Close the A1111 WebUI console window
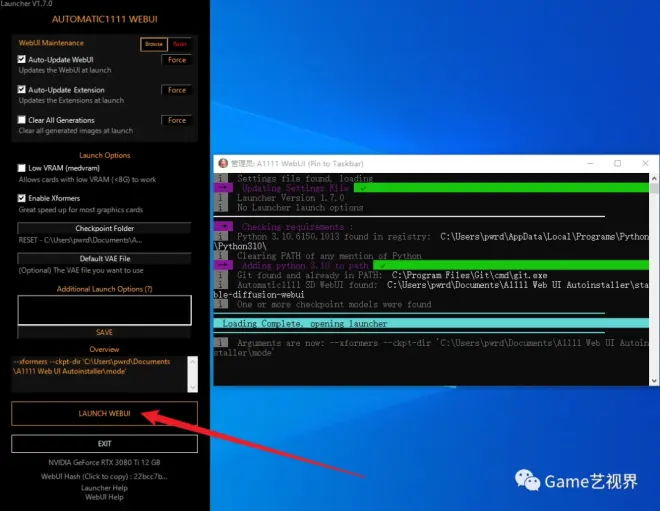This screenshot has width=660, height=511. [x=645, y=163]
